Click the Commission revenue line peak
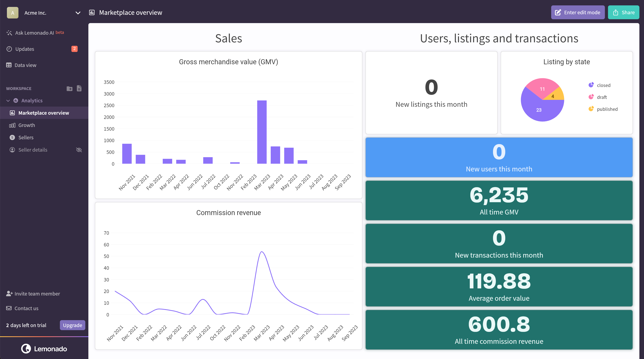 (x=261, y=252)
